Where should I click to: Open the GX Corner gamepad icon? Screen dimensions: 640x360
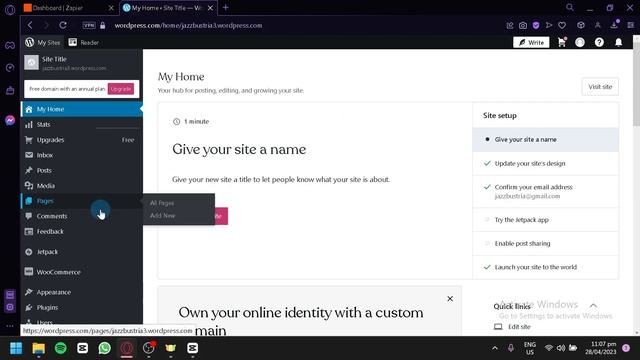(10, 45)
